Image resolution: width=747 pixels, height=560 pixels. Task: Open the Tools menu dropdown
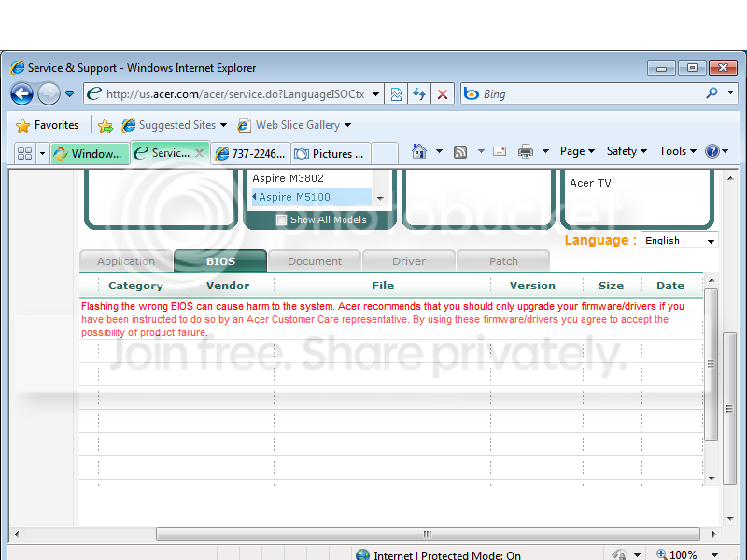(678, 151)
